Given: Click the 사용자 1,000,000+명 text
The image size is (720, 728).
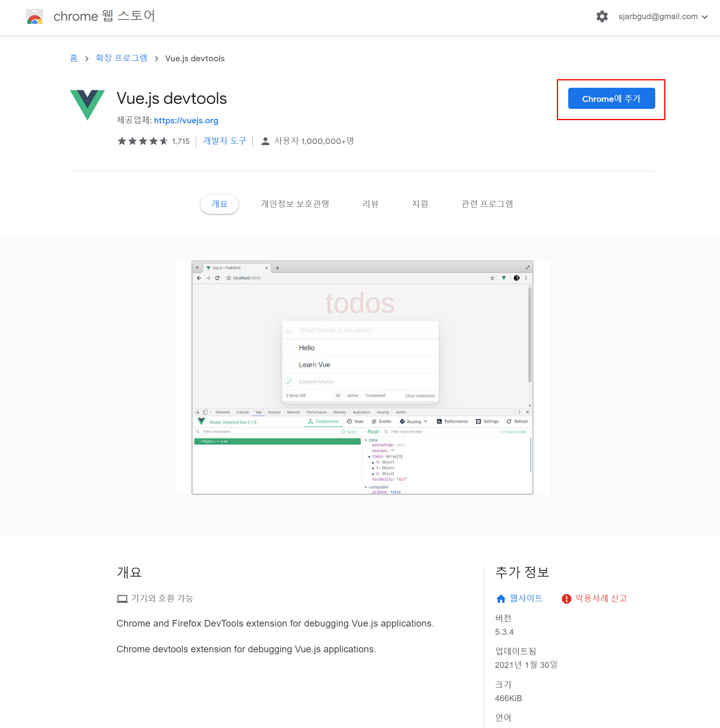Looking at the screenshot, I should click(x=314, y=141).
